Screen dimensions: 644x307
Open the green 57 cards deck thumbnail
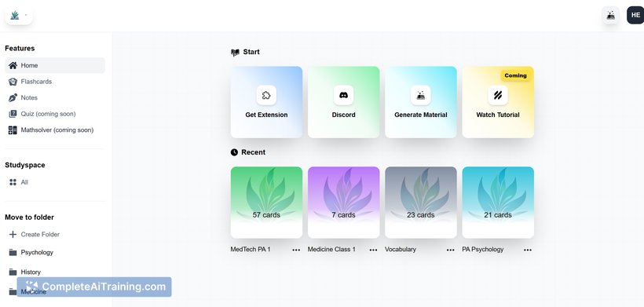coord(266,203)
